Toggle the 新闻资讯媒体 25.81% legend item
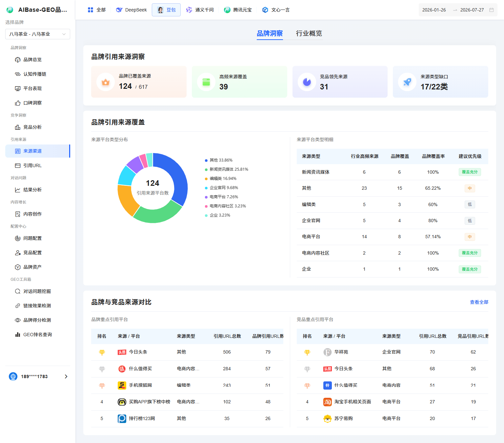 pyautogui.click(x=227, y=169)
